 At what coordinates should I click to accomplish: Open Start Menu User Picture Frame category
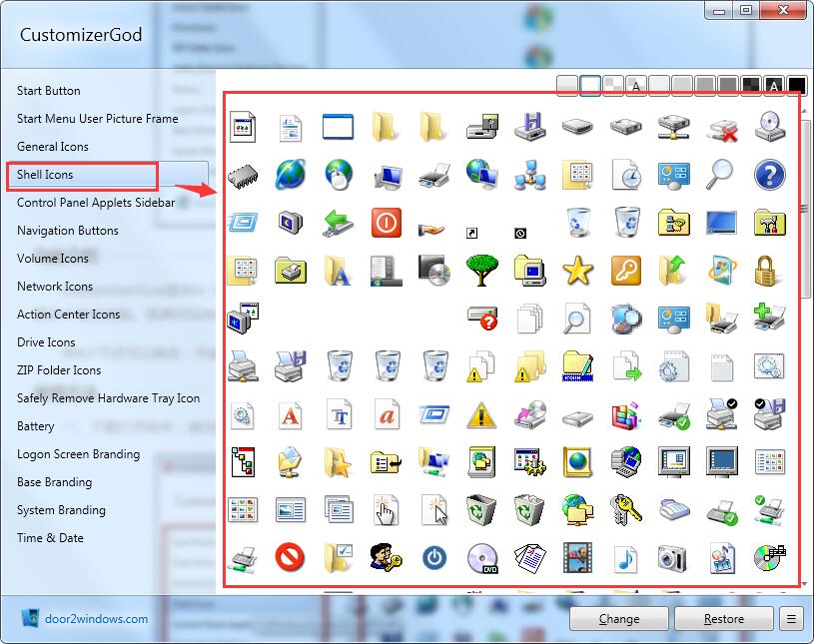pyautogui.click(x=98, y=119)
